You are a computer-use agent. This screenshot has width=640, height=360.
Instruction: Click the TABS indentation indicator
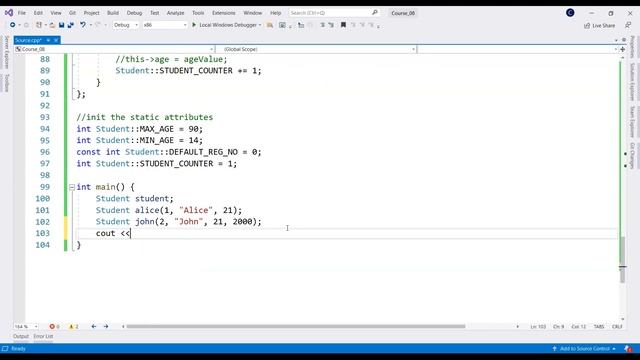coord(599,326)
